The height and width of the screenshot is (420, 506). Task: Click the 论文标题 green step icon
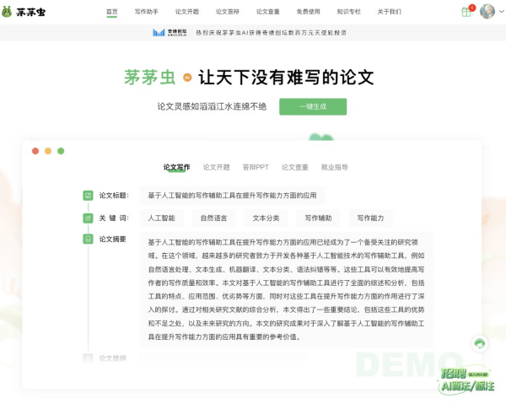87,195
